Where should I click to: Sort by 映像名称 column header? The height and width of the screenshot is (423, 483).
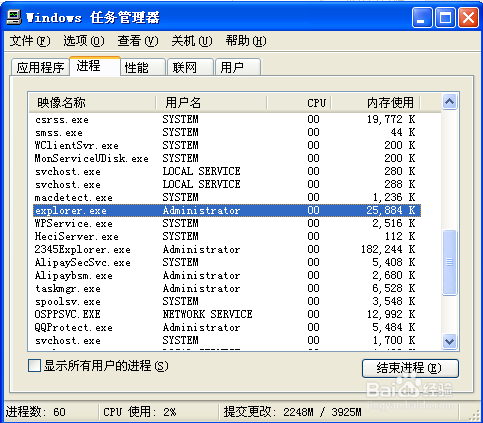click(x=92, y=102)
